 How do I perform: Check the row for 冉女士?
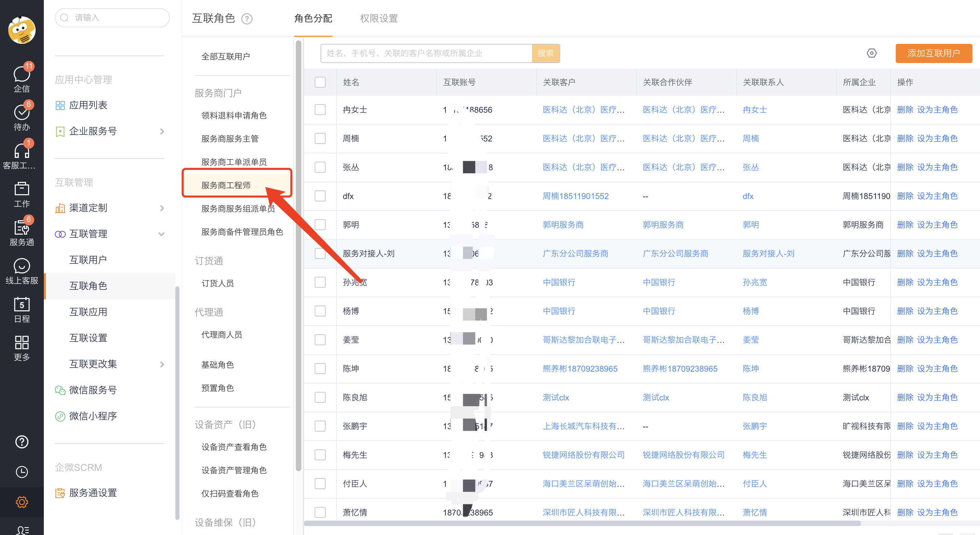tap(320, 110)
